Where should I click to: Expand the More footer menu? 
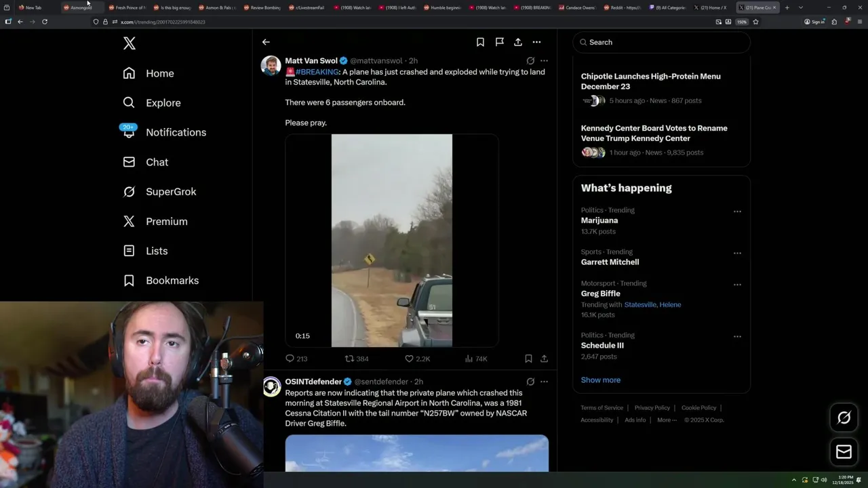click(667, 420)
